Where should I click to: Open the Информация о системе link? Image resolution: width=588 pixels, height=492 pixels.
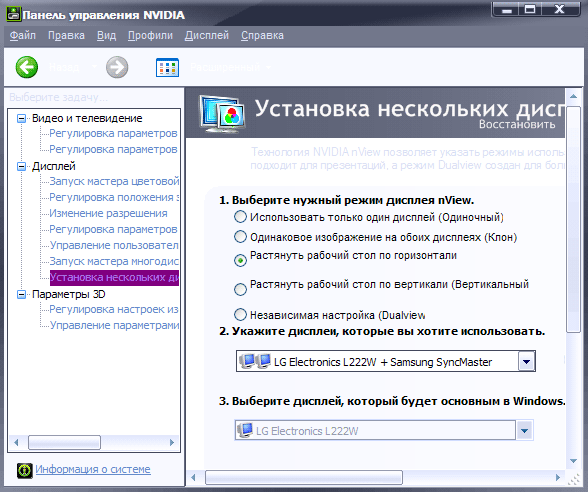93,469
